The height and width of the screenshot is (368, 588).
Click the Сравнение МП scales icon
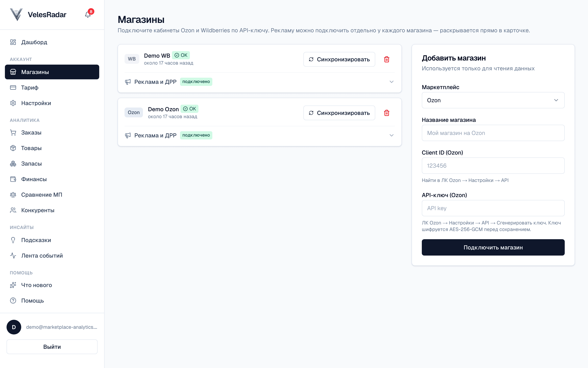(x=13, y=195)
